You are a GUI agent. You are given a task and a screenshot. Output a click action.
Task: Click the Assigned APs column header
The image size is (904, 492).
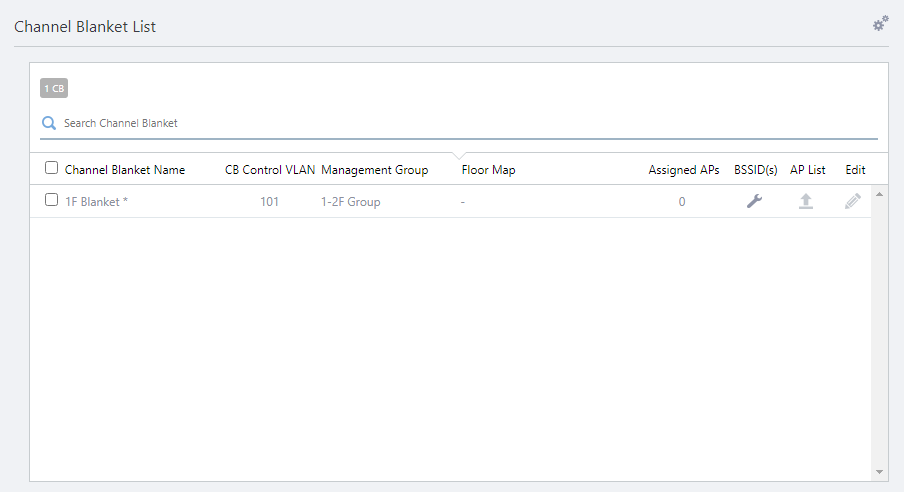coord(683,170)
